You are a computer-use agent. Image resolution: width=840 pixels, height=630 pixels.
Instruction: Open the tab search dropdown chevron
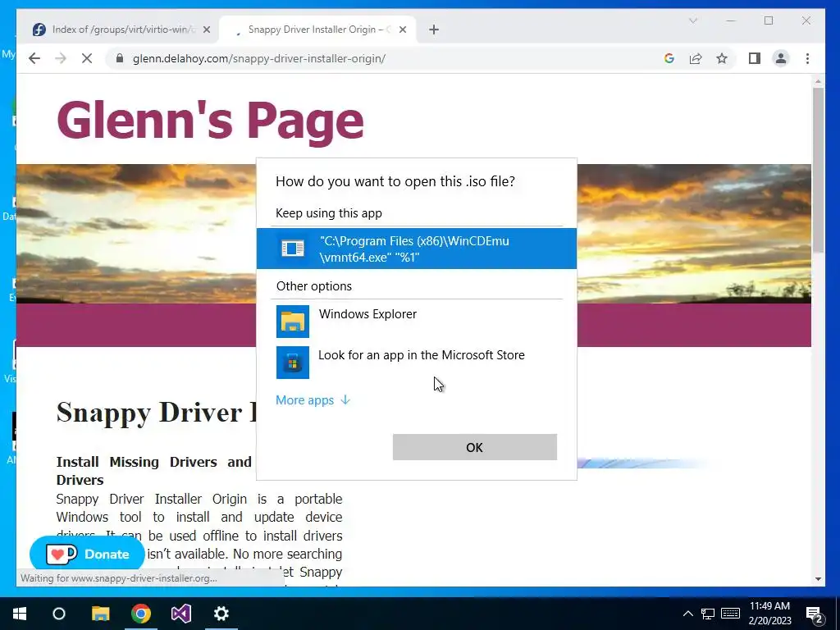(692, 21)
